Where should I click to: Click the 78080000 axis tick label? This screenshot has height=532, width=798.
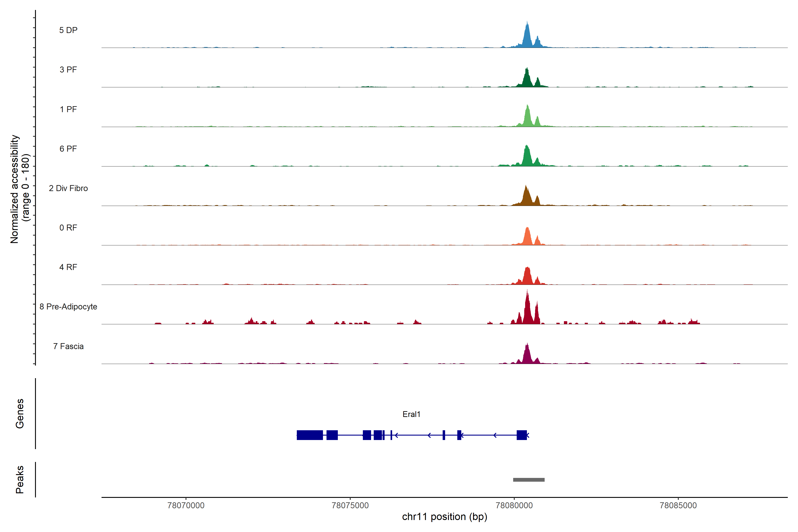(514, 506)
